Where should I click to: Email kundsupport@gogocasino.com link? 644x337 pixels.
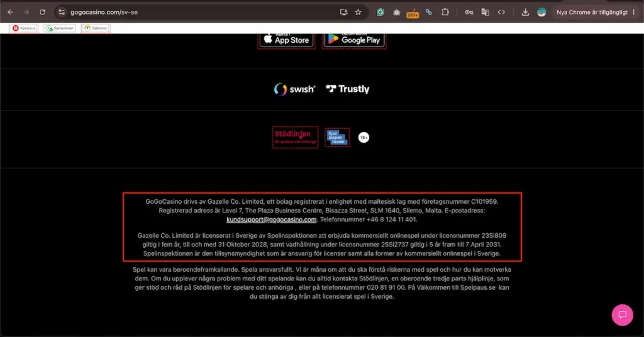click(x=272, y=219)
